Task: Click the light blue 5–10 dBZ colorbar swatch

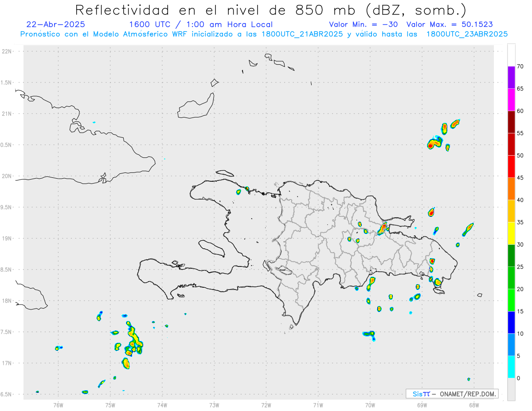Action: (511, 345)
